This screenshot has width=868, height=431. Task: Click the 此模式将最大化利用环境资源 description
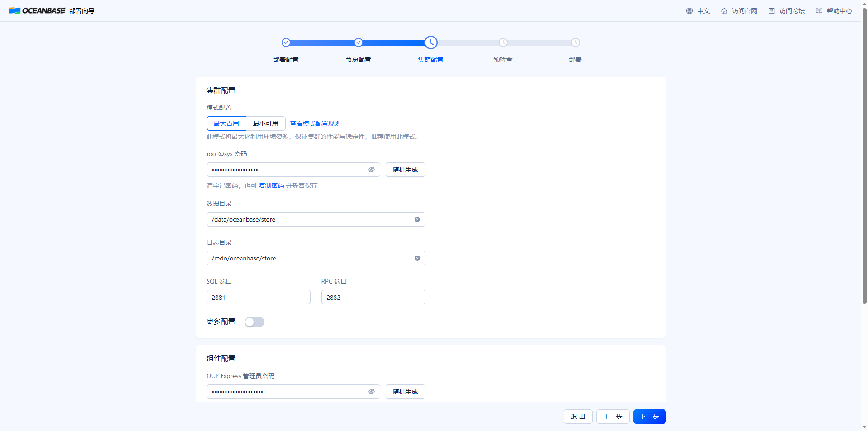point(313,137)
